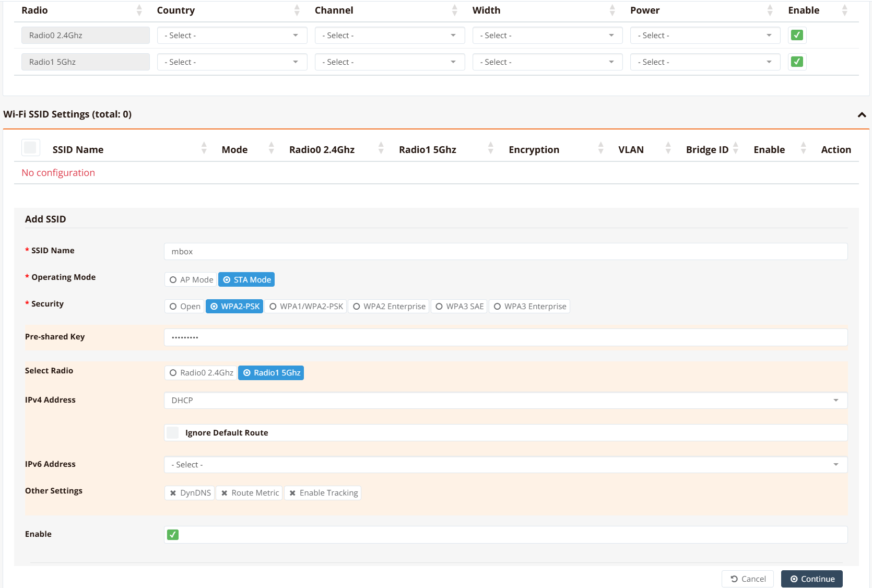Click the Channel column sort arrows
The image size is (872, 588).
454,10
